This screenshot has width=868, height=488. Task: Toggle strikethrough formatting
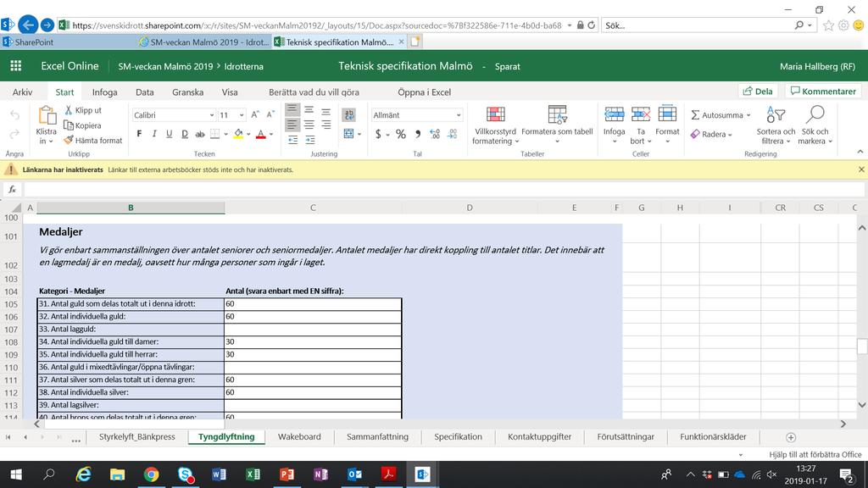[200, 134]
